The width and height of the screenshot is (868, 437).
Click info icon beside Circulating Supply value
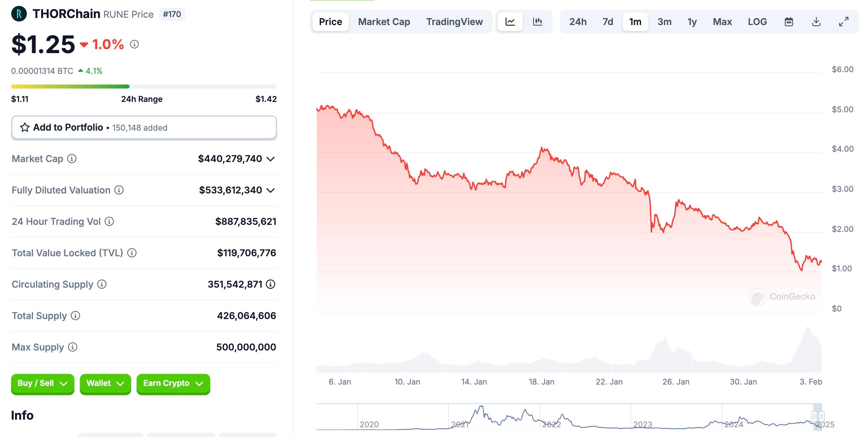click(x=270, y=284)
